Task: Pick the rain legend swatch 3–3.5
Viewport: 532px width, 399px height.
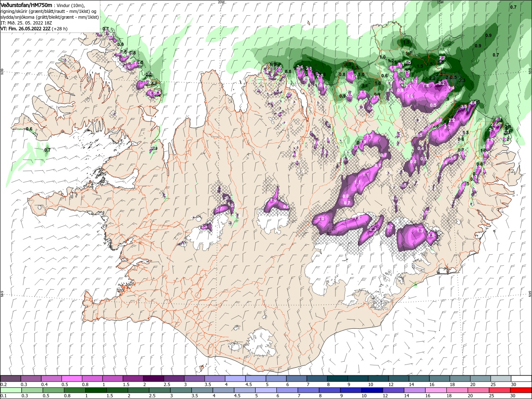Action: point(182,390)
